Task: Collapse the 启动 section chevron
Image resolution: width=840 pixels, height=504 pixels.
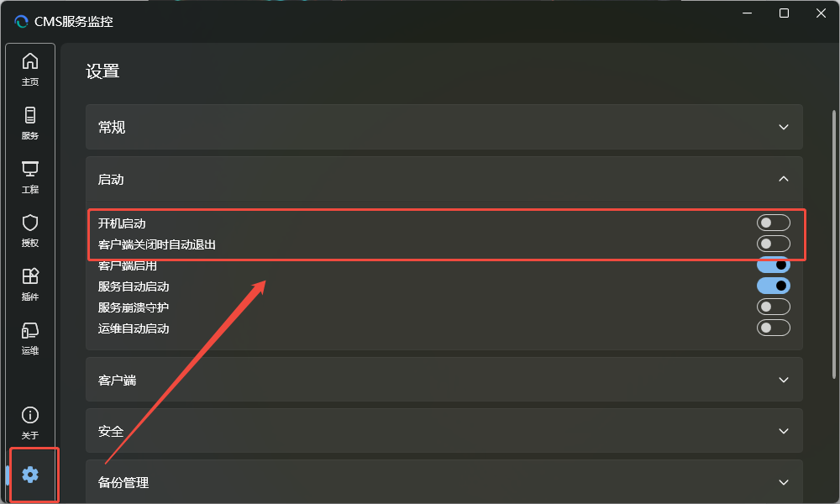Action: 783,179
